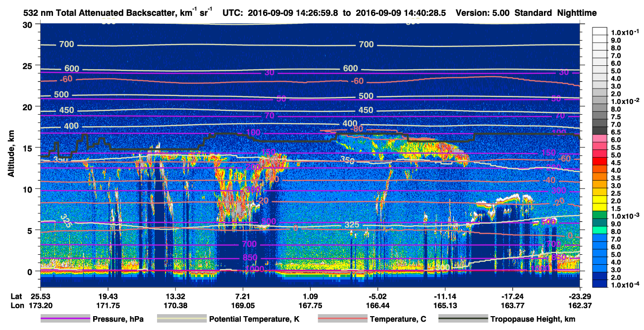The height and width of the screenshot is (330, 644).
Task: Click the 'UTC:' label in the header
Action: click(232, 13)
